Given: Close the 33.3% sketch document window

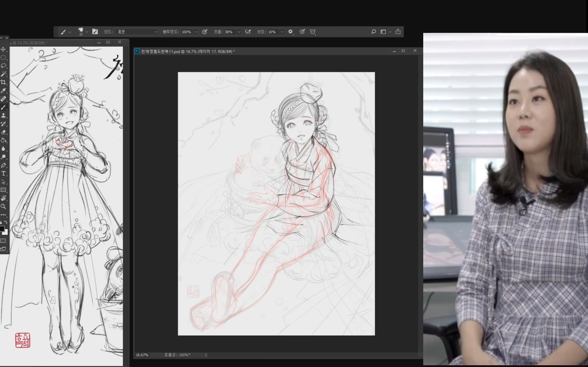Looking at the screenshot, I should 120,42.
